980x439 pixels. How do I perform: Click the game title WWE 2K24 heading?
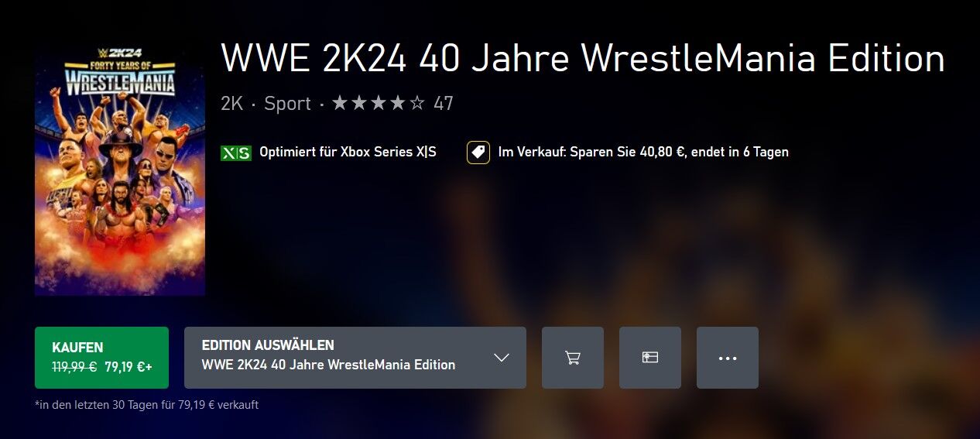(x=583, y=58)
